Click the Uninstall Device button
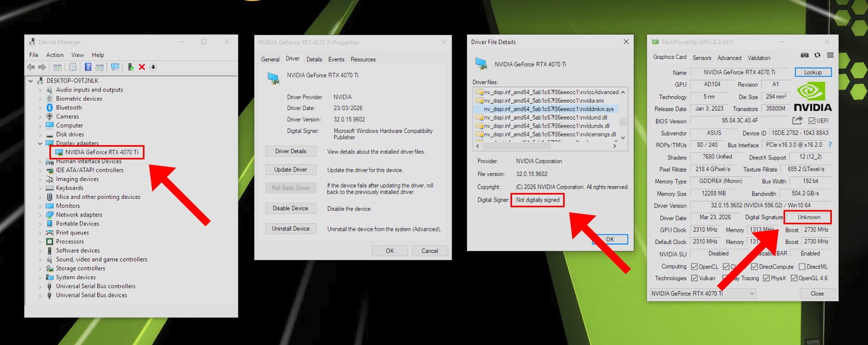This screenshot has height=345, width=868. (x=291, y=229)
